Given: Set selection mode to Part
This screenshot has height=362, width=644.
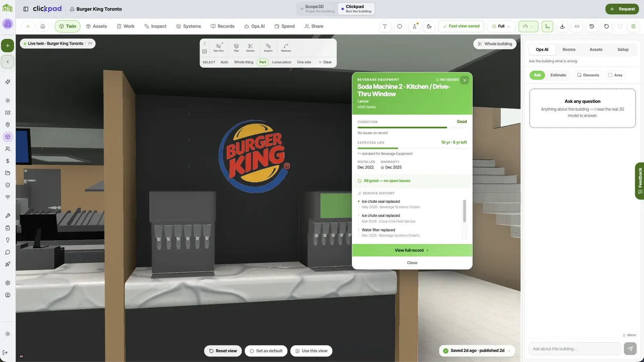Looking at the screenshot, I should [x=262, y=62].
